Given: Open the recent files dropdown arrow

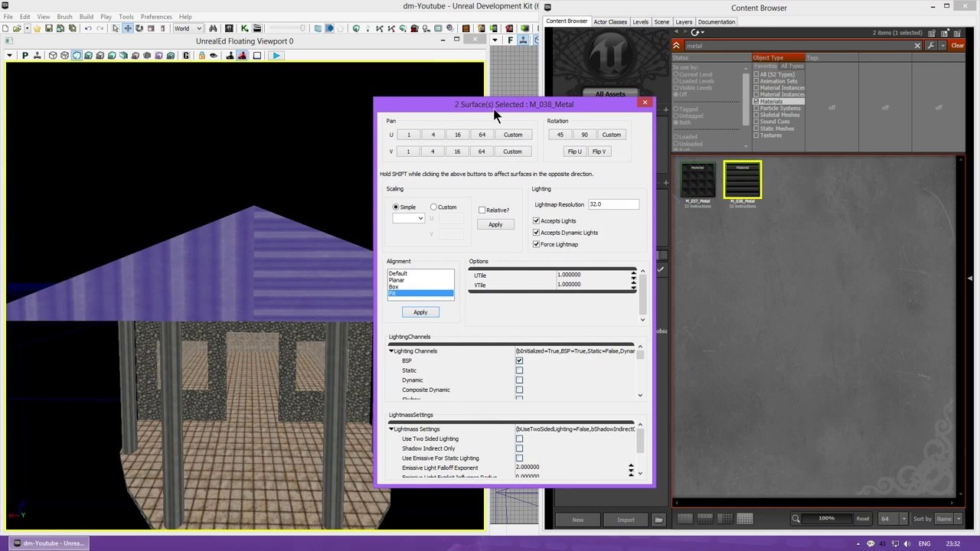Looking at the screenshot, I should 26,28.
